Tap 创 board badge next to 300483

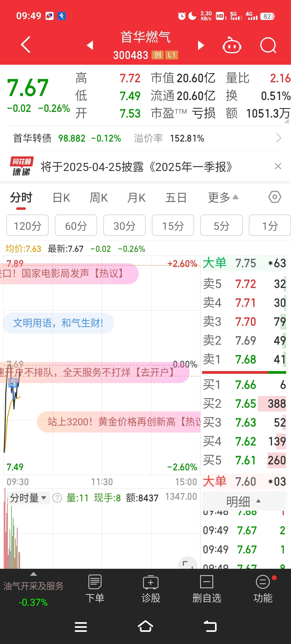click(158, 55)
